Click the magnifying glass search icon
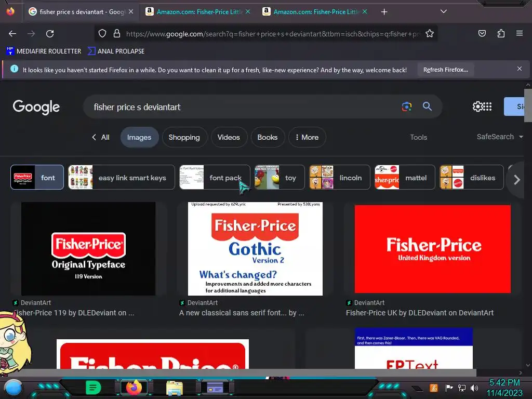Image resolution: width=532 pixels, height=399 pixels. [427, 107]
